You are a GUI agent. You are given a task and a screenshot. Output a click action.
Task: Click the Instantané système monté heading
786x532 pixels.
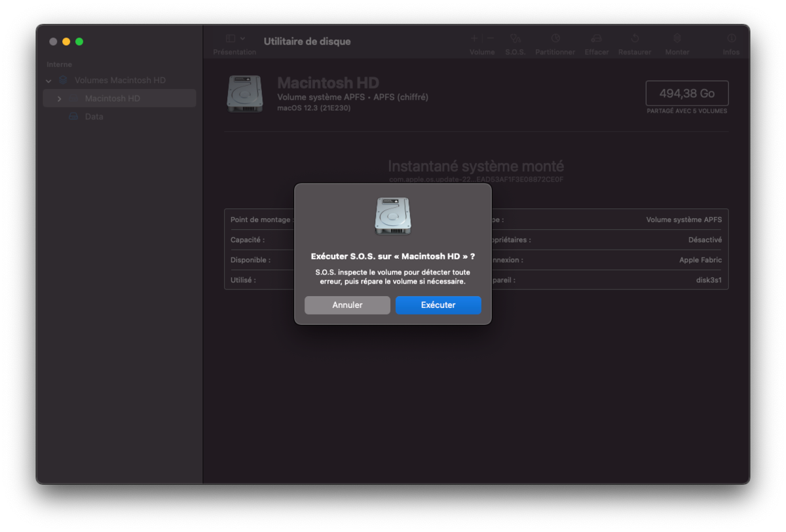coord(476,166)
